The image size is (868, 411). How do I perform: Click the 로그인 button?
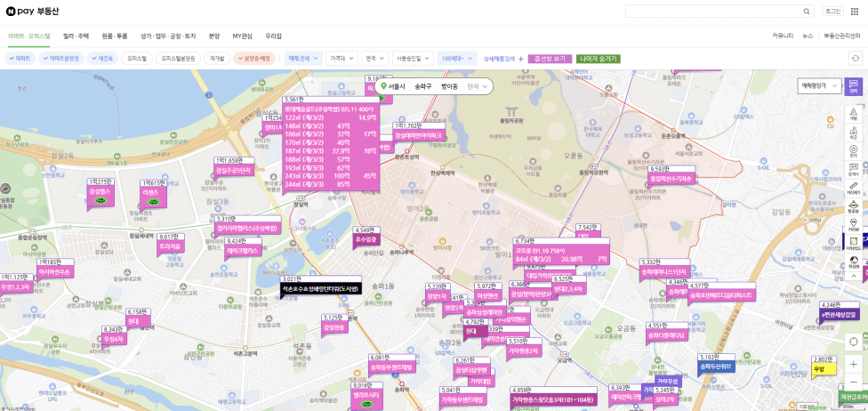[832, 11]
